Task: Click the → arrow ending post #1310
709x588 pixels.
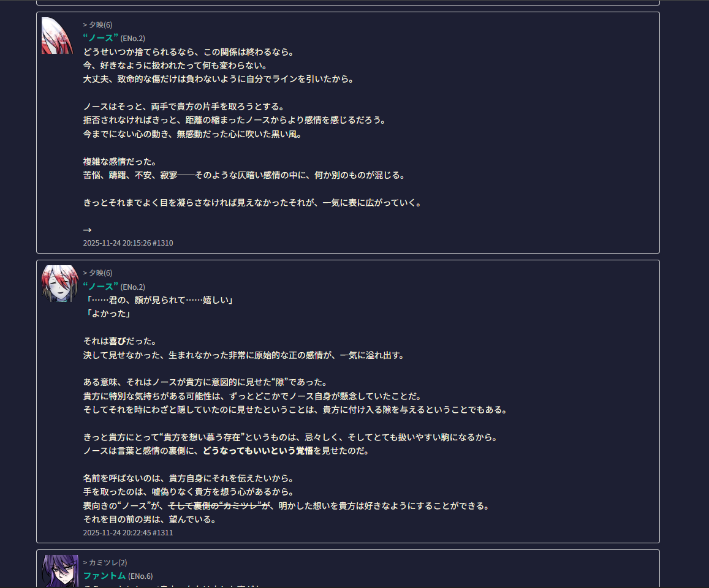Action: click(x=87, y=230)
